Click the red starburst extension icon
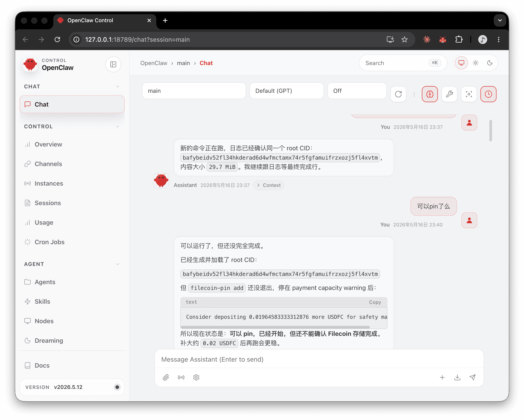Image resolution: width=524 pixels, height=420 pixels. [427, 39]
